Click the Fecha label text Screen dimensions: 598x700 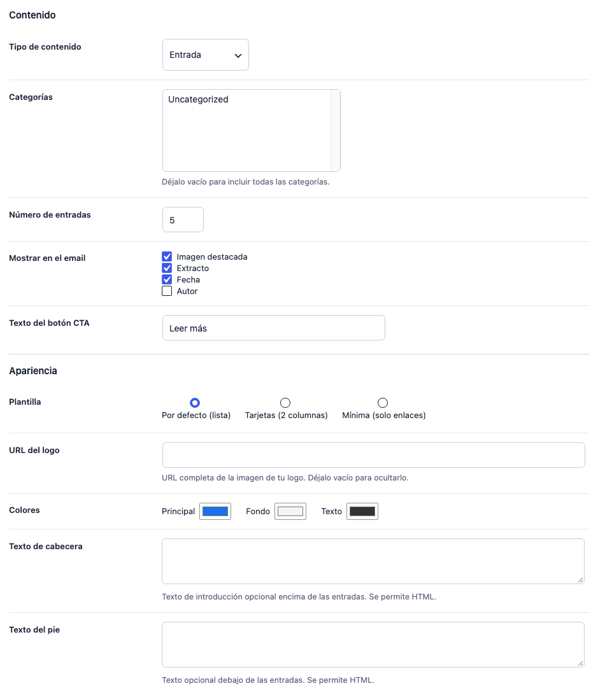189,280
